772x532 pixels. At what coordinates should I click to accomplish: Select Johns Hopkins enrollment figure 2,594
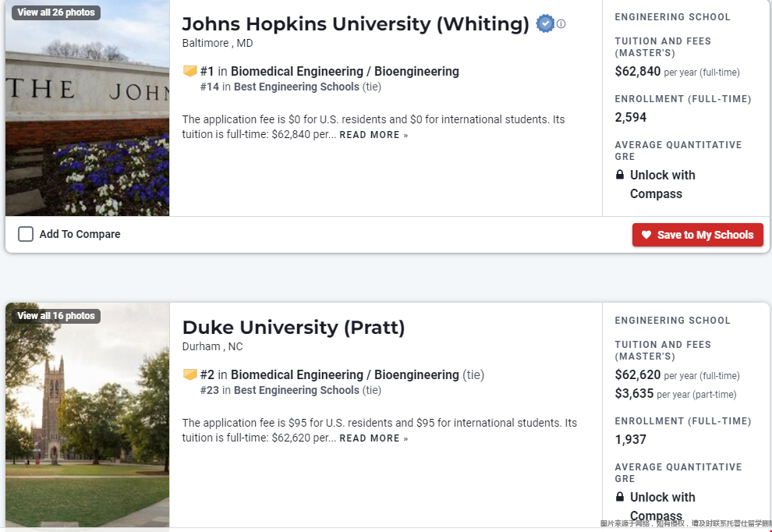pos(631,117)
